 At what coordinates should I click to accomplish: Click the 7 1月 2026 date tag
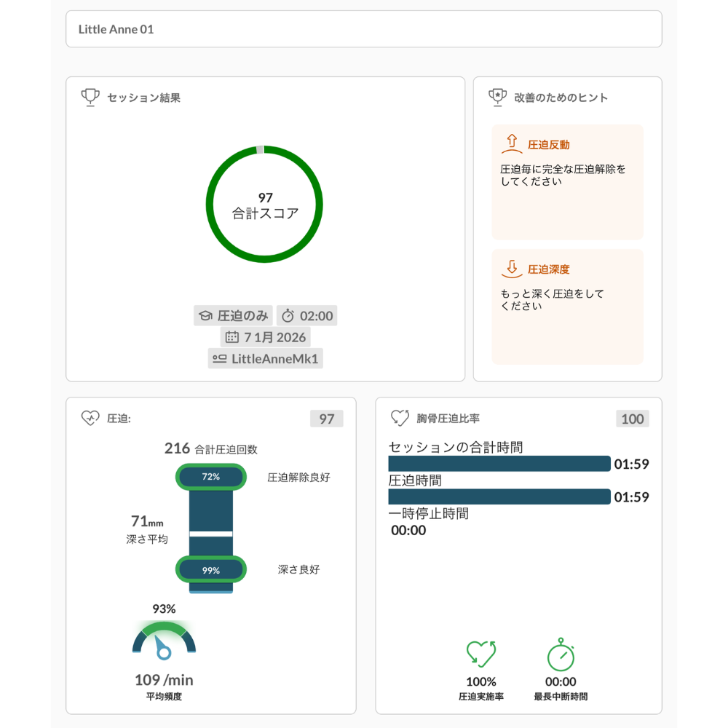click(265, 337)
